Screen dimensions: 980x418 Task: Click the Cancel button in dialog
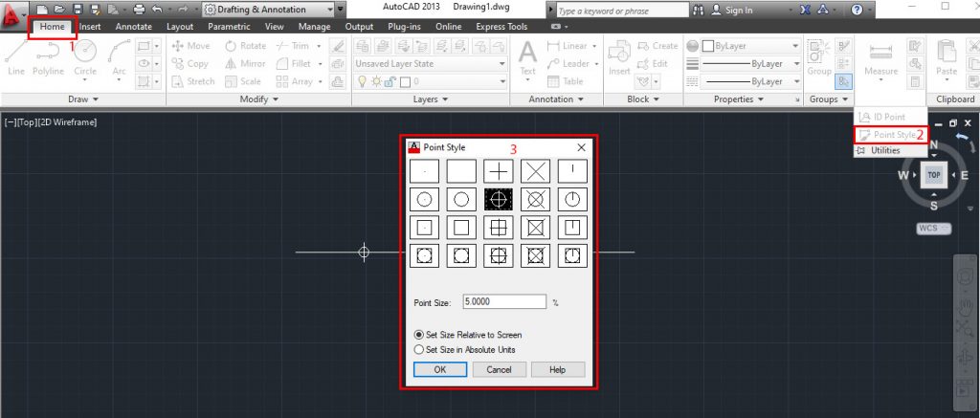point(499,369)
